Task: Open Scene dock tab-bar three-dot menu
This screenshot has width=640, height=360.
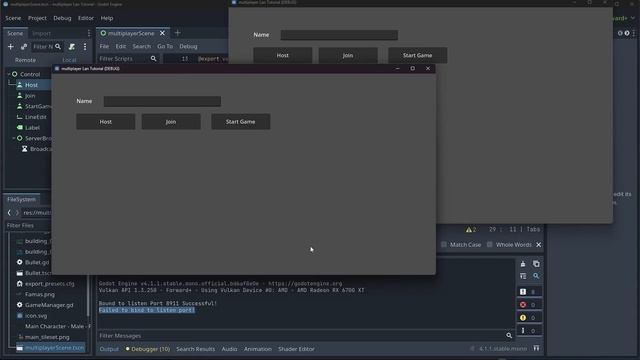Action: 89,33
